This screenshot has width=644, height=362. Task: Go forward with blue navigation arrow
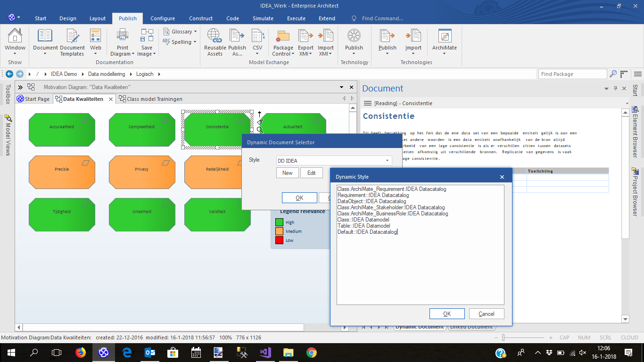tap(19, 74)
